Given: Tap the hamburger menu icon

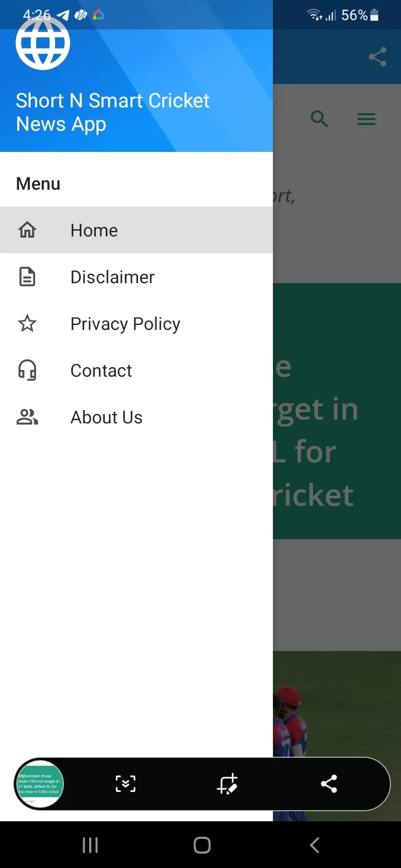Looking at the screenshot, I should point(366,119).
